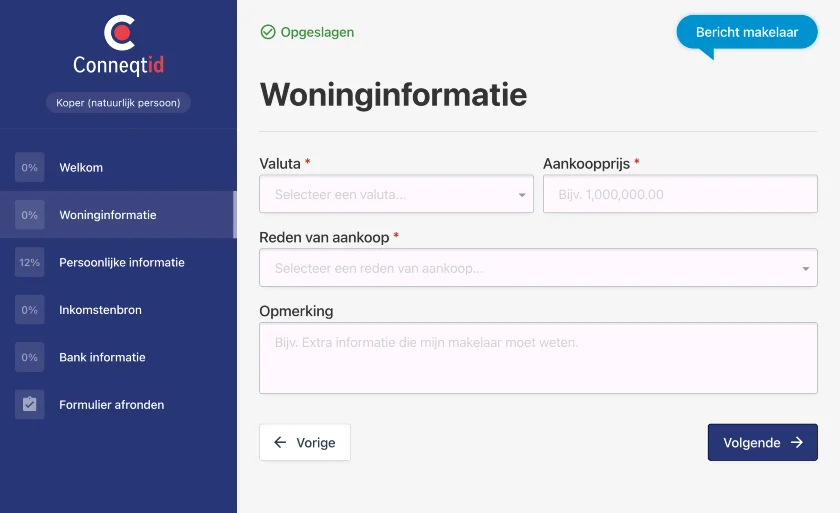Open the Bank informatie step
Image resolution: width=840 pixels, height=513 pixels.
[x=118, y=357]
